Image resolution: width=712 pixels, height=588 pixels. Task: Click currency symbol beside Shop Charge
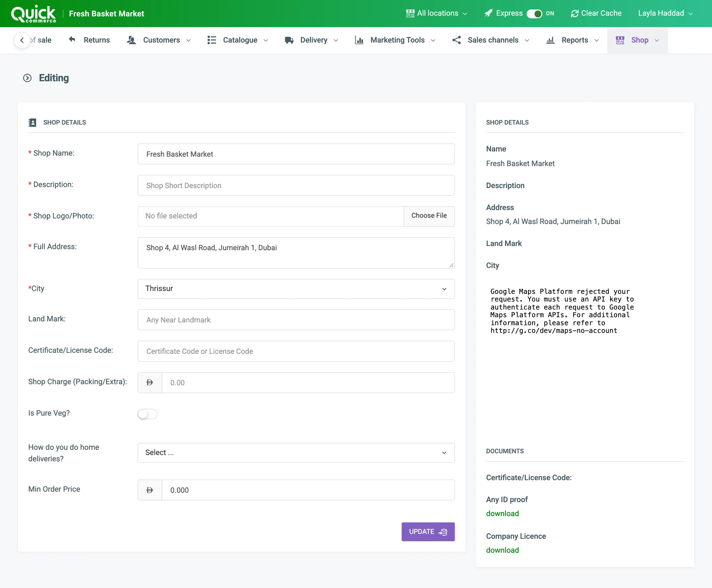(150, 382)
